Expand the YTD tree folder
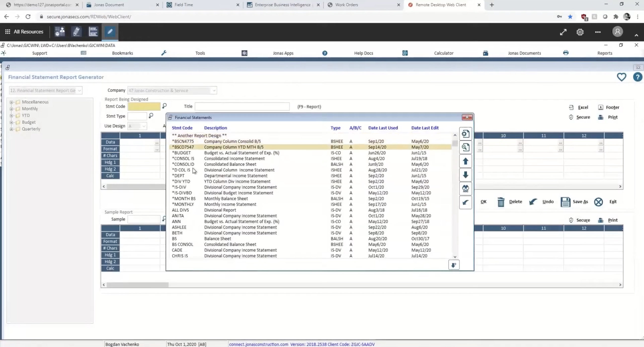644x347 pixels. [11, 116]
